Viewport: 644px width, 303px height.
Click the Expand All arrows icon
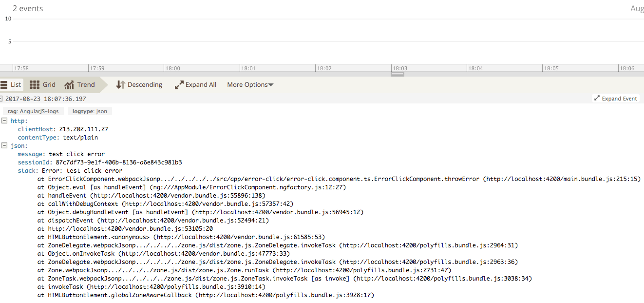(179, 85)
